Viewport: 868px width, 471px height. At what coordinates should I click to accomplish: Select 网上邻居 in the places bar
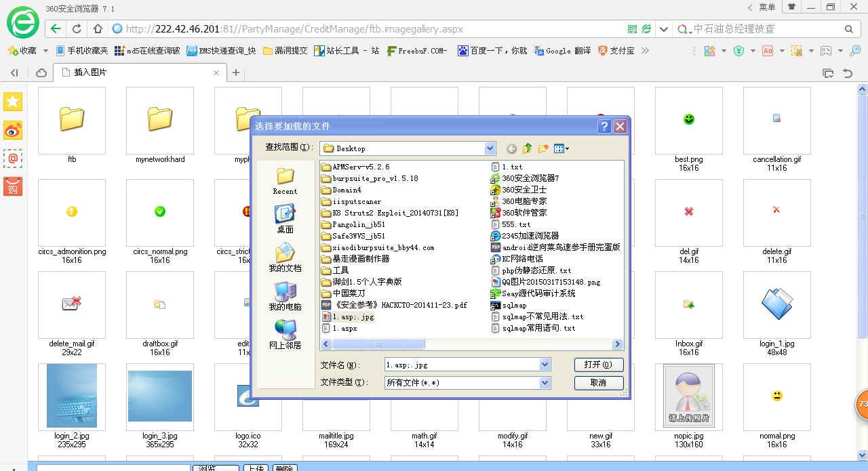[x=285, y=335]
